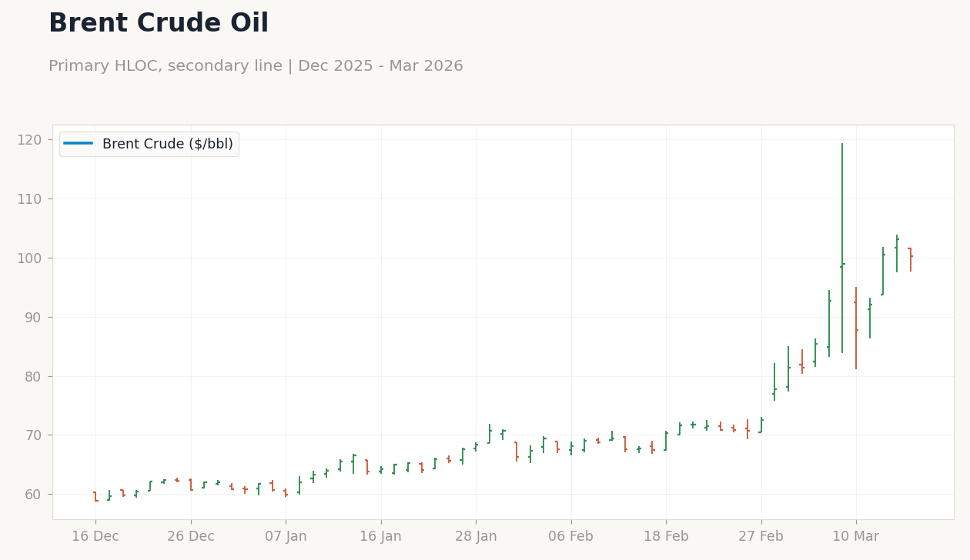Click x-axis label 07 Jan
The image size is (970, 560).
(286, 537)
